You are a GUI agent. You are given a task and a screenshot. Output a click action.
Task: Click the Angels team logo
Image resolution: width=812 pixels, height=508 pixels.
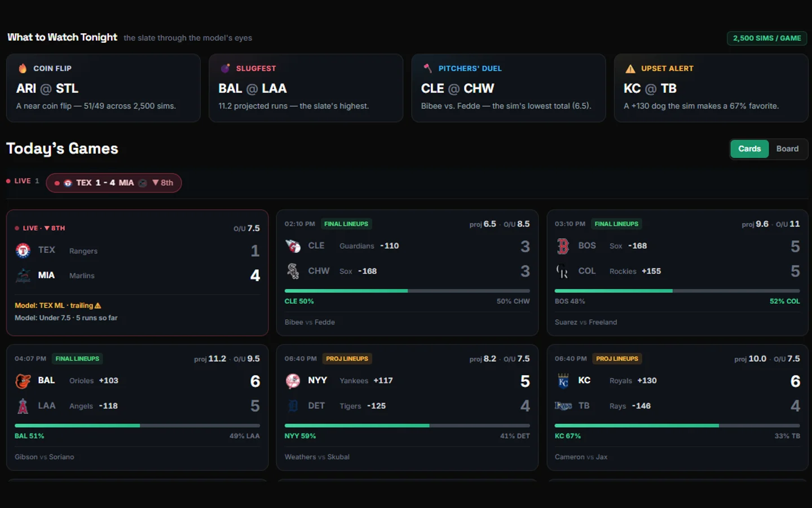point(23,406)
